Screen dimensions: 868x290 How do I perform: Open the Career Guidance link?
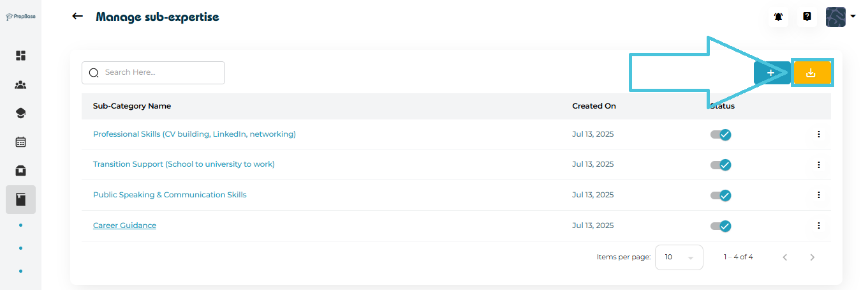point(124,225)
